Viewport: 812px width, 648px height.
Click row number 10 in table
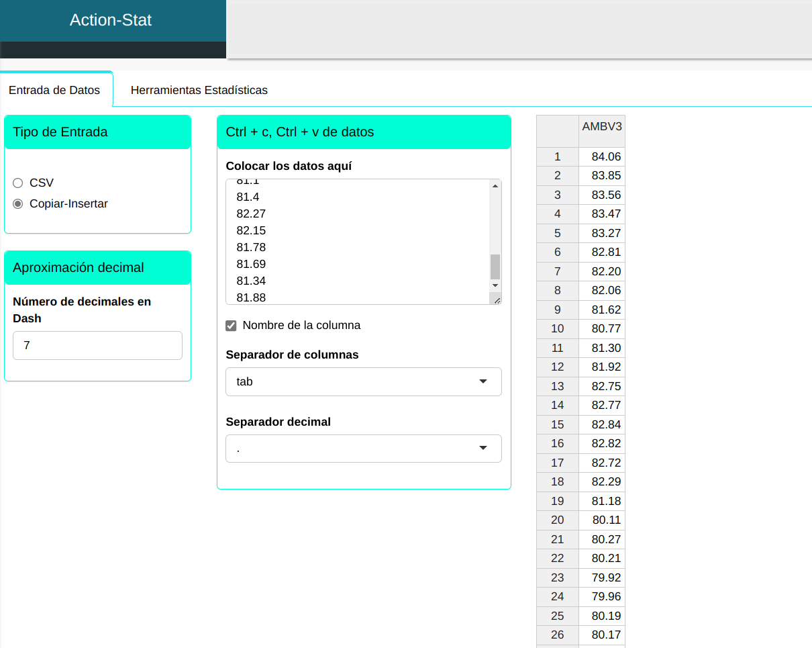[557, 328]
